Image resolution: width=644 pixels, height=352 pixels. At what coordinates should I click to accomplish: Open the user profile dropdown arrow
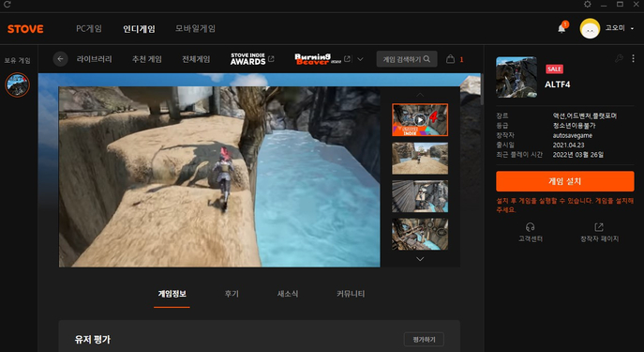pos(632,28)
